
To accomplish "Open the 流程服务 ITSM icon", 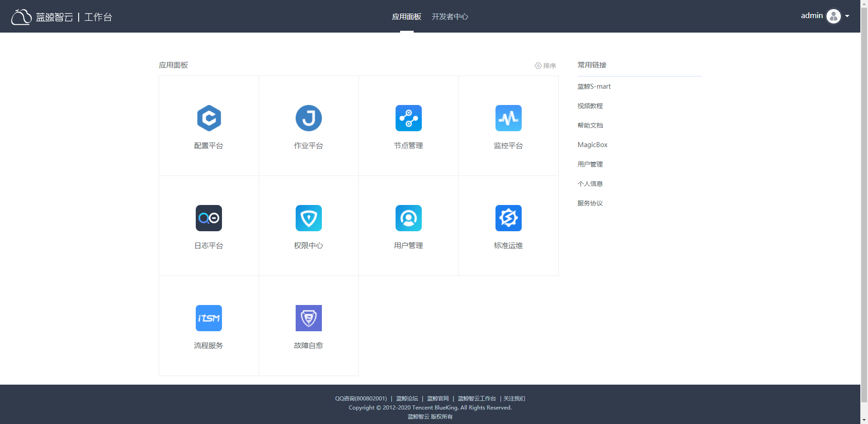I will click(209, 318).
